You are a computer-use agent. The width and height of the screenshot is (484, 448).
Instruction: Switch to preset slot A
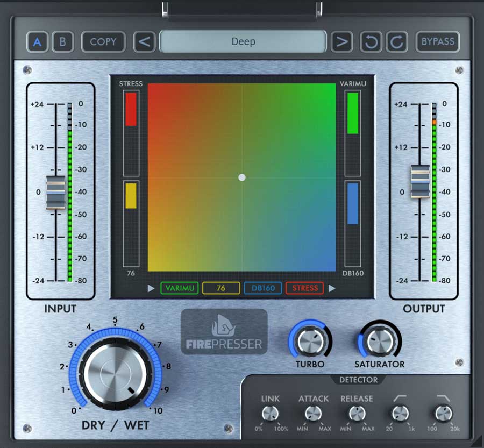tap(37, 42)
